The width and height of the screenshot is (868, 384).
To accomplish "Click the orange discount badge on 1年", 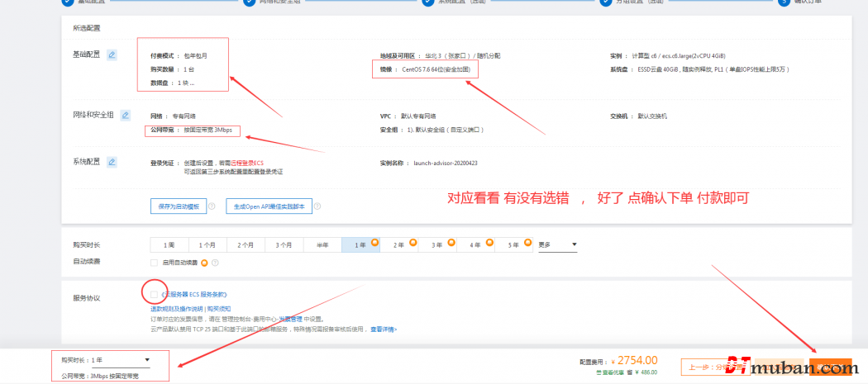I will [x=374, y=242].
